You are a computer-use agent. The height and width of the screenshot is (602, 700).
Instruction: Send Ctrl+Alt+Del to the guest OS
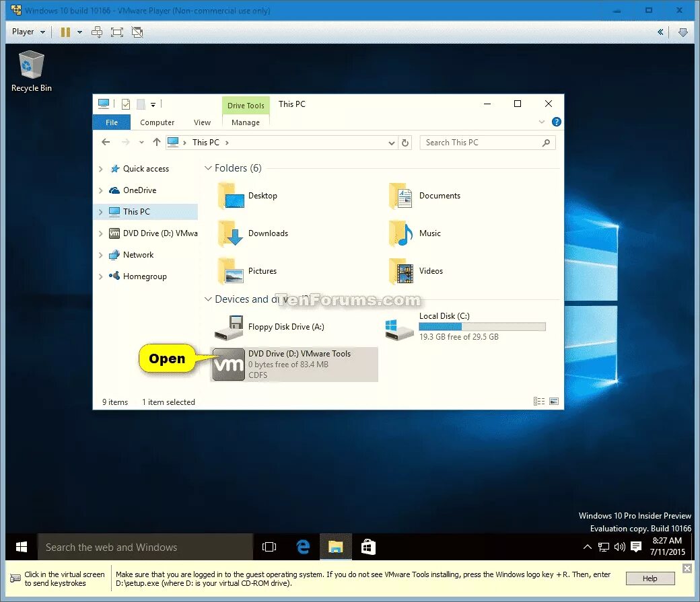click(96, 32)
